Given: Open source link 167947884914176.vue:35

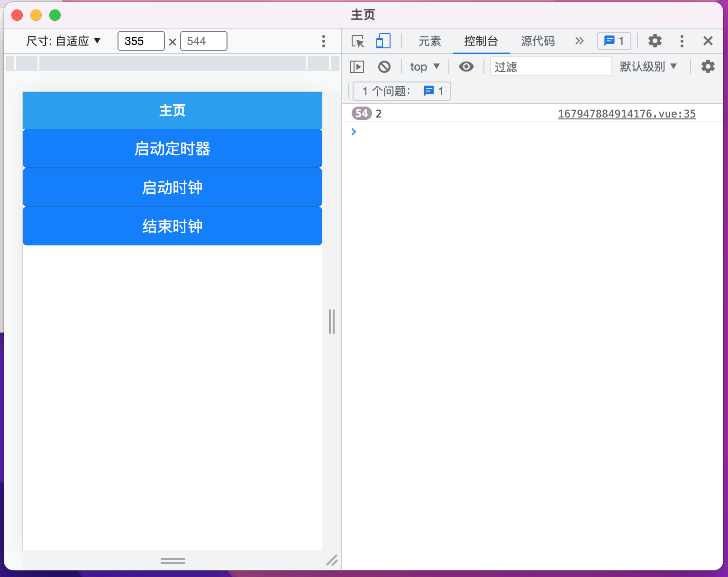Looking at the screenshot, I should [627, 114].
